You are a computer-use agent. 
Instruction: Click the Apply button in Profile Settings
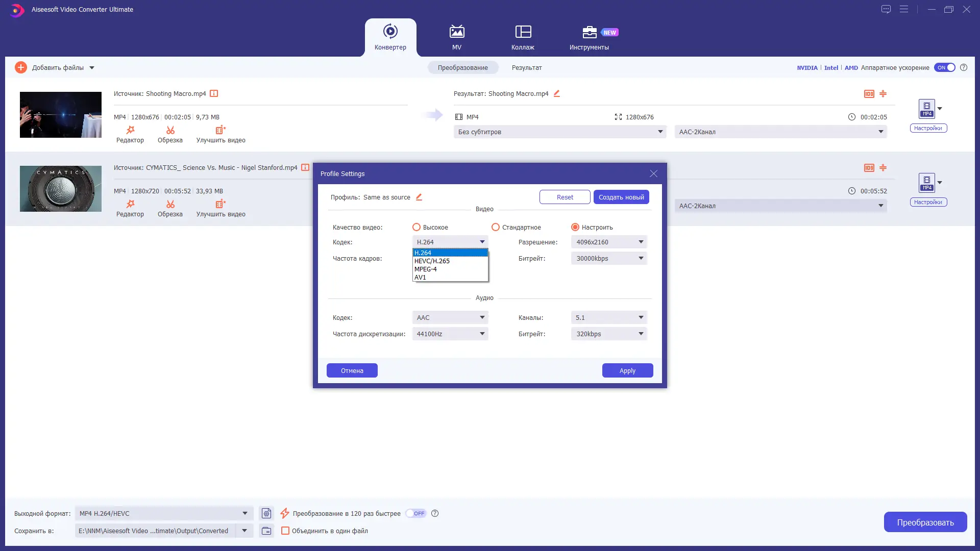pyautogui.click(x=627, y=371)
